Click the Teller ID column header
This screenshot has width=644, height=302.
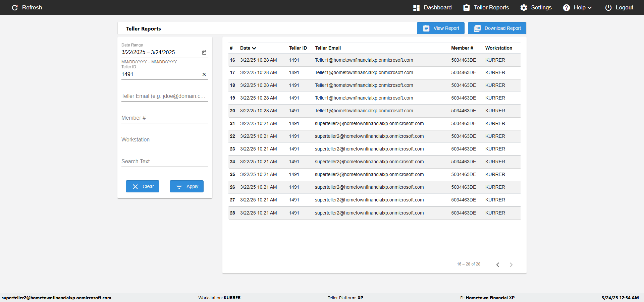click(298, 48)
